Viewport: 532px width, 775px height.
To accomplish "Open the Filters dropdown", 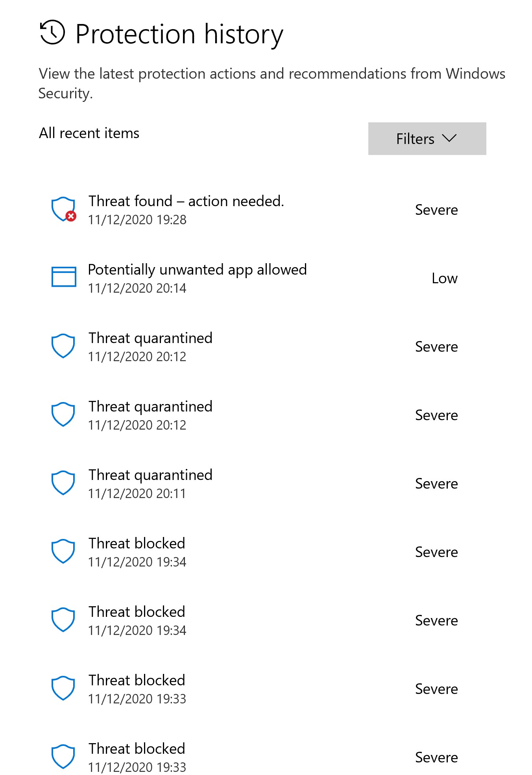I will click(x=427, y=138).
